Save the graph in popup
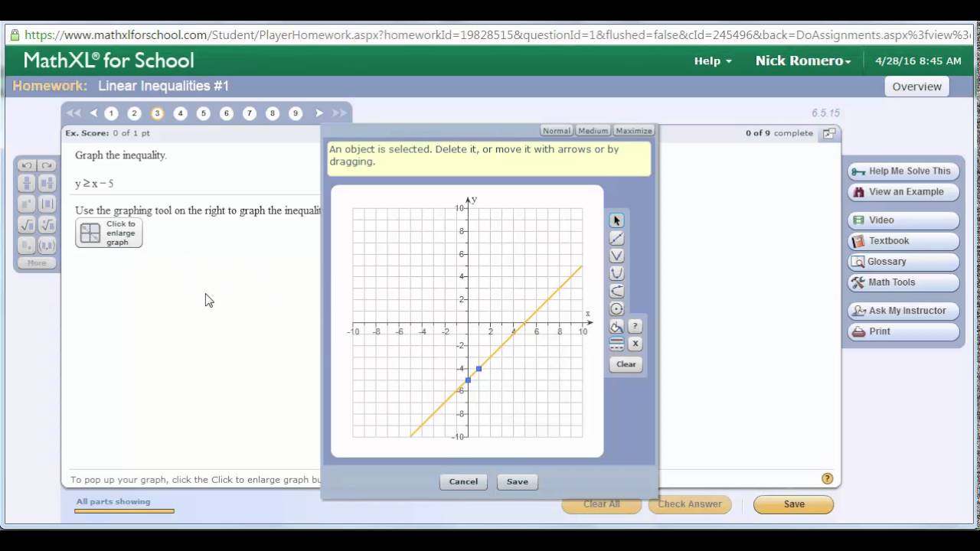The height and width of the screenshot is (551, 980). 518,481
